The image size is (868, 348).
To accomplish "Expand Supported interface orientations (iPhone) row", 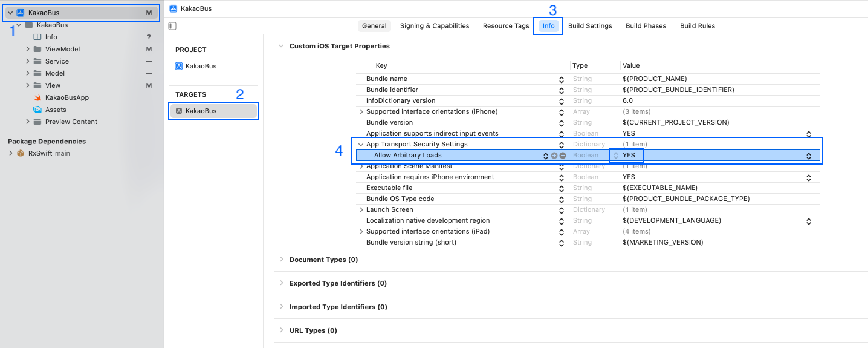I will pyautogui.click(x=361, y=112).
